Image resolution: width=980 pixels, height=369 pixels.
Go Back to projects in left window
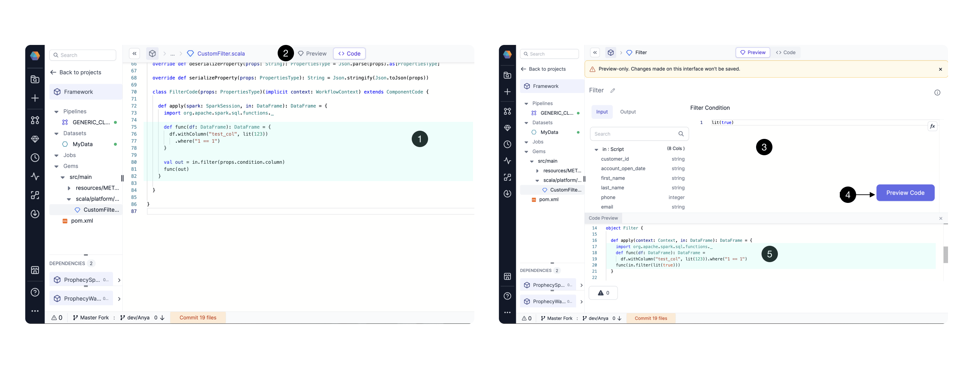click(76, 72)
